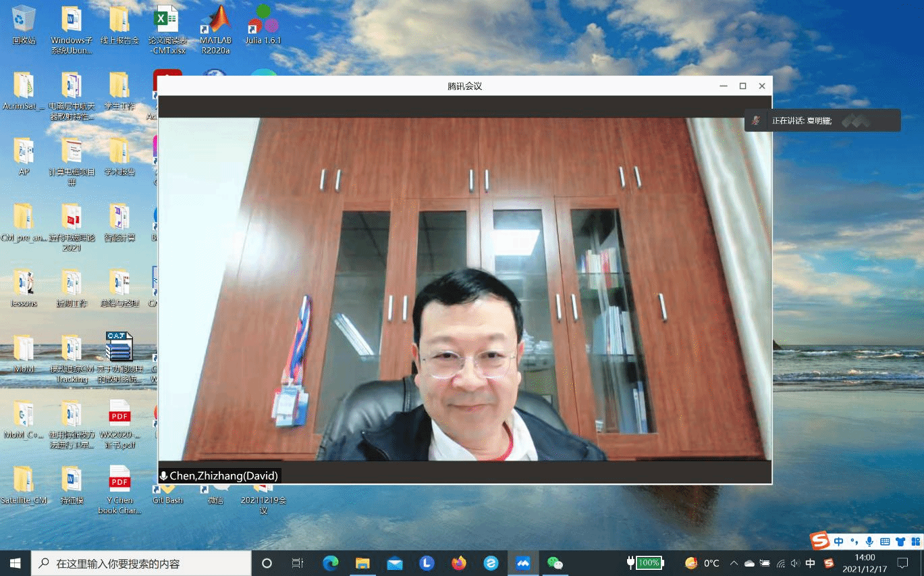Open Tencent Meeting icon in taskbar
This screenshot has height=576, width=924.
(523, 562)
